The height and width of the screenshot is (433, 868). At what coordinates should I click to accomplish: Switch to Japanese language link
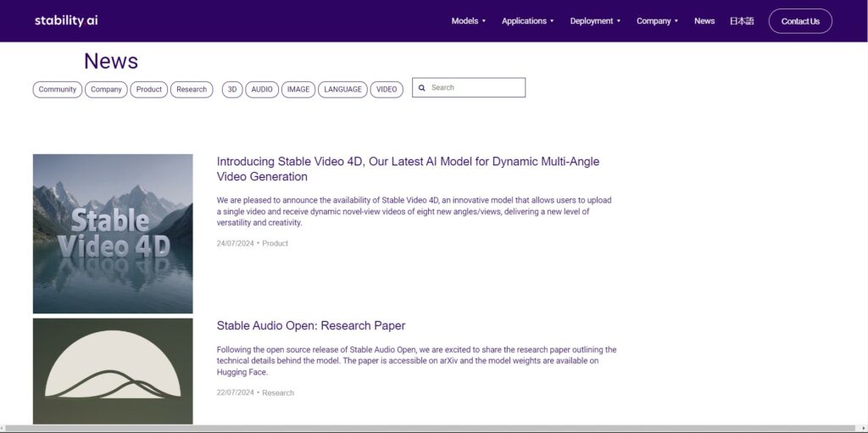point(741,21)
